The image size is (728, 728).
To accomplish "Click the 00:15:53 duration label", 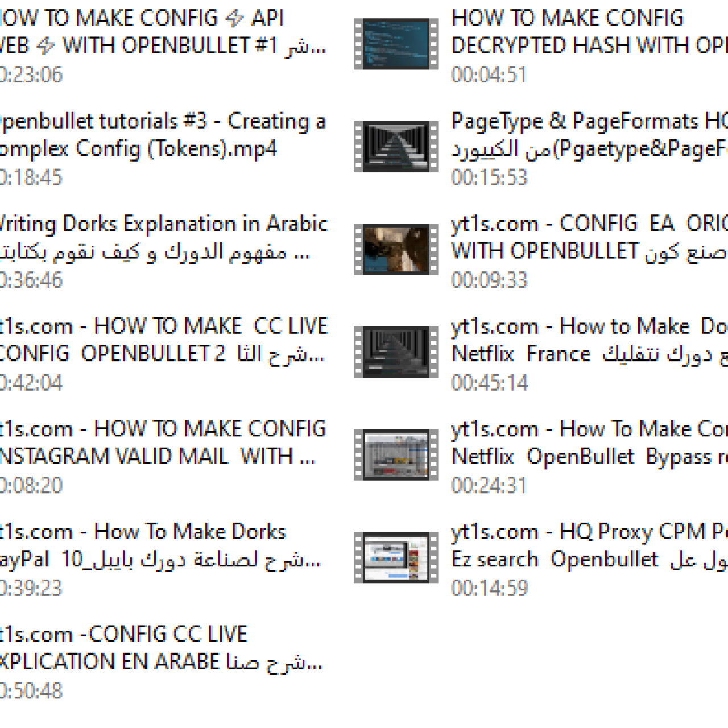I will click(x=489, y=178).
